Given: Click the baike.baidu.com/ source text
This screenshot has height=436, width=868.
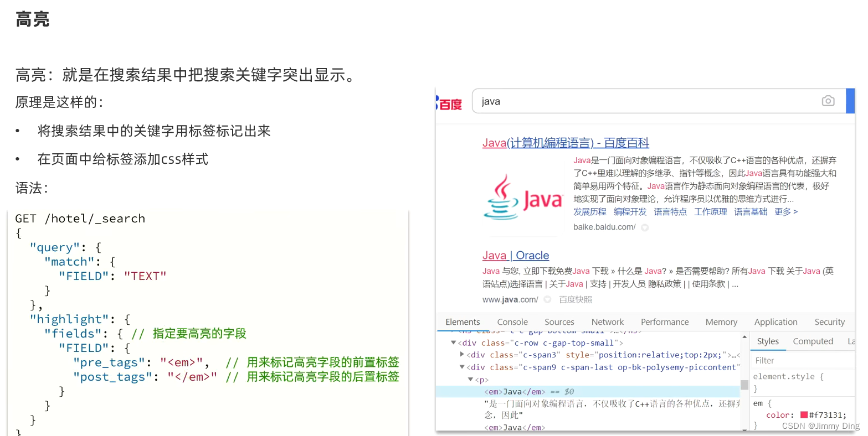Looking at the screenshot, I should tap(604, 227).
